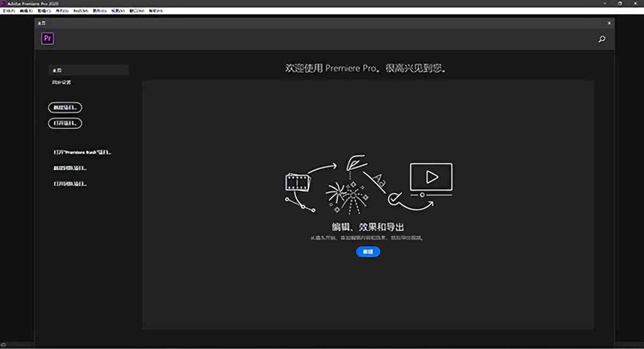Click the Adobe Premiere Pro title bar icon
The image size is (644, 349).
3,3
